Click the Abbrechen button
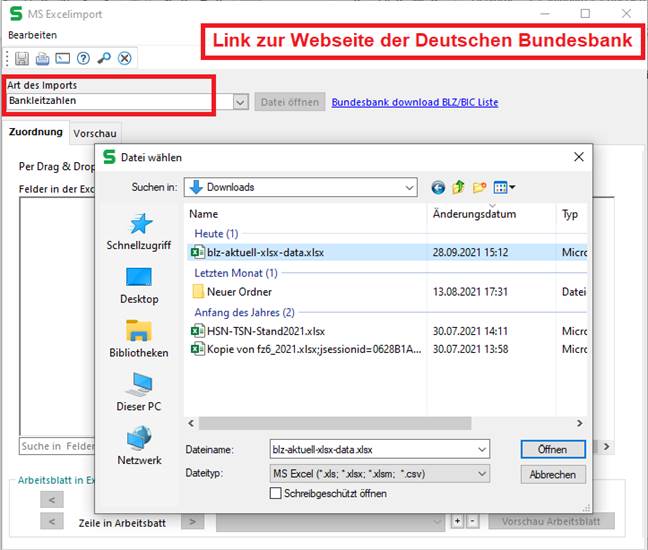 [x=552, y=474]
